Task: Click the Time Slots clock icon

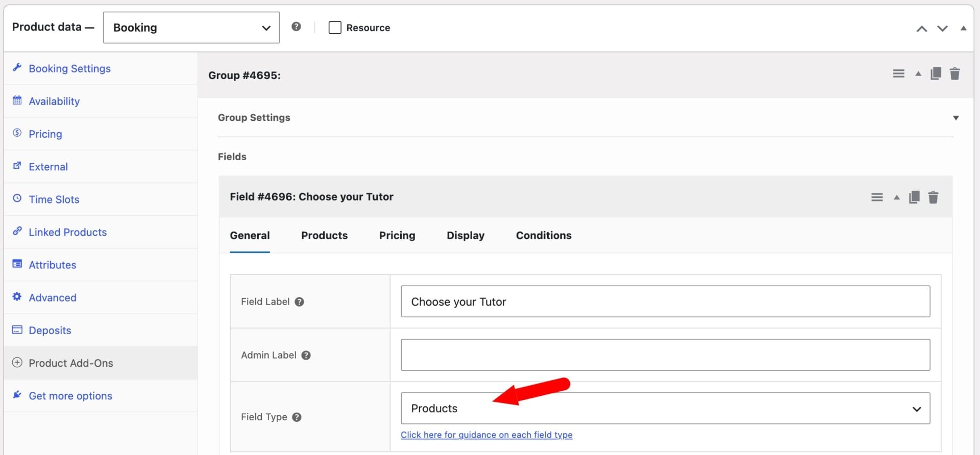Action: pos(17,198)
